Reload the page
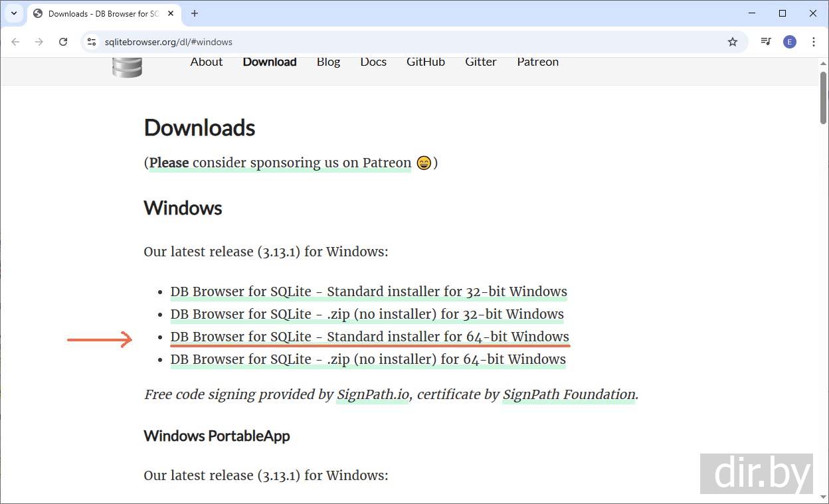The height and width of the screenshot is (504, 829). tap(63, 42)
